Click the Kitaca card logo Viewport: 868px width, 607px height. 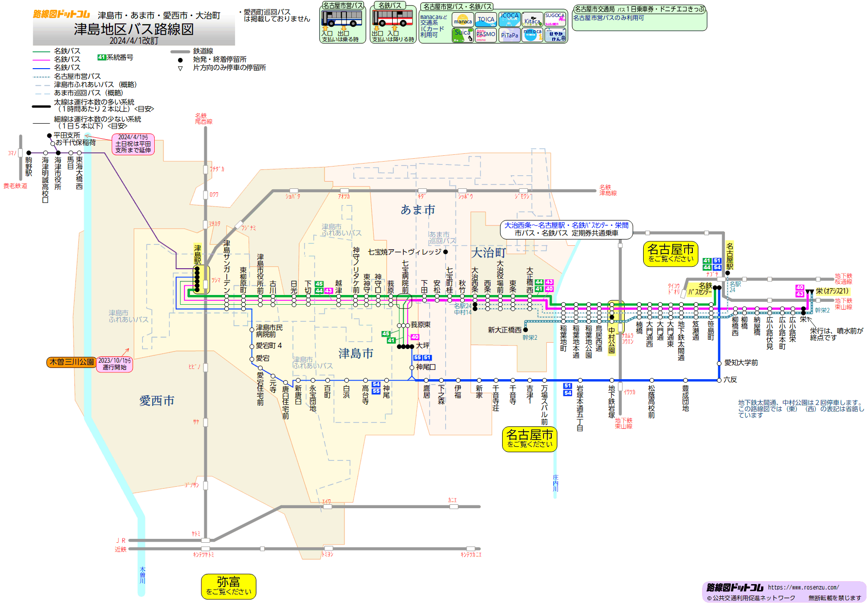(x=532, y=20)
